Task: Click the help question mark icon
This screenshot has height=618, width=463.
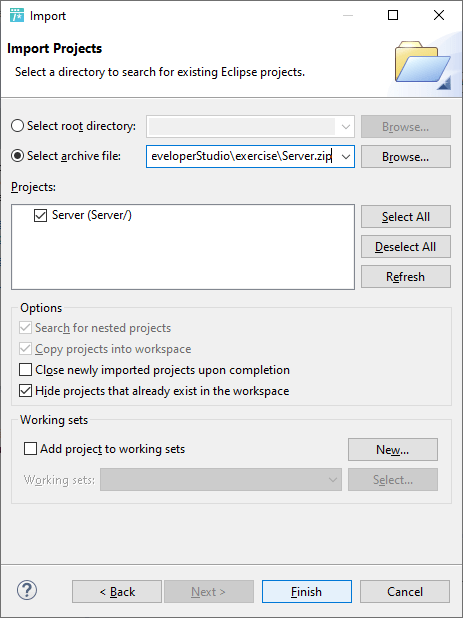Action: 27,590
